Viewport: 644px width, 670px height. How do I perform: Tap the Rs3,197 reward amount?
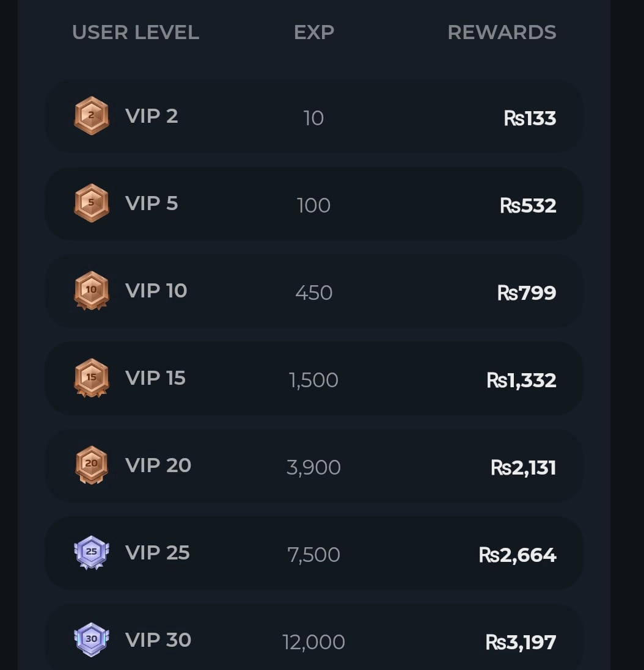tap(521, 642)
